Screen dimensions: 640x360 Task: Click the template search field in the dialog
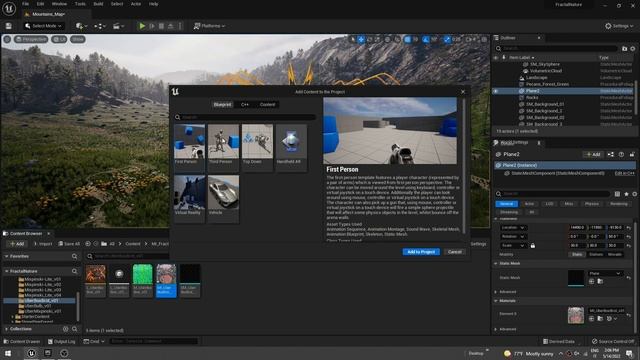(245, 117)
